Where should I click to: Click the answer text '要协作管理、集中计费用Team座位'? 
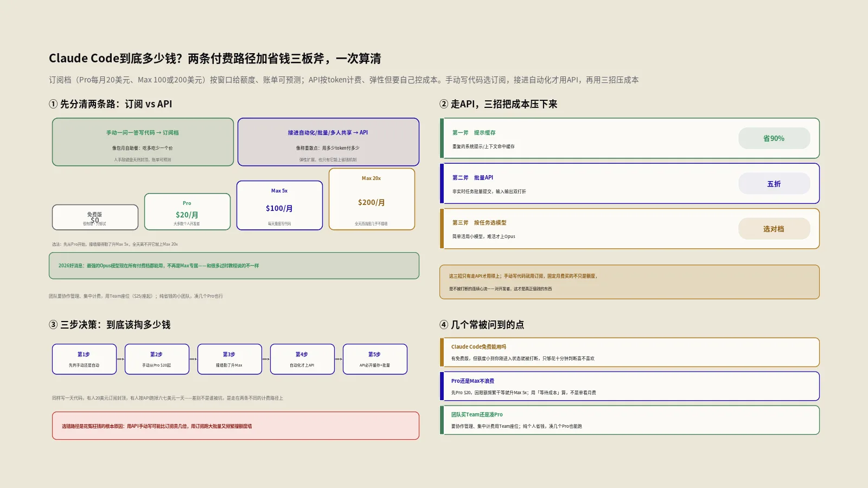pyautogui.click(x=516, y=426)
